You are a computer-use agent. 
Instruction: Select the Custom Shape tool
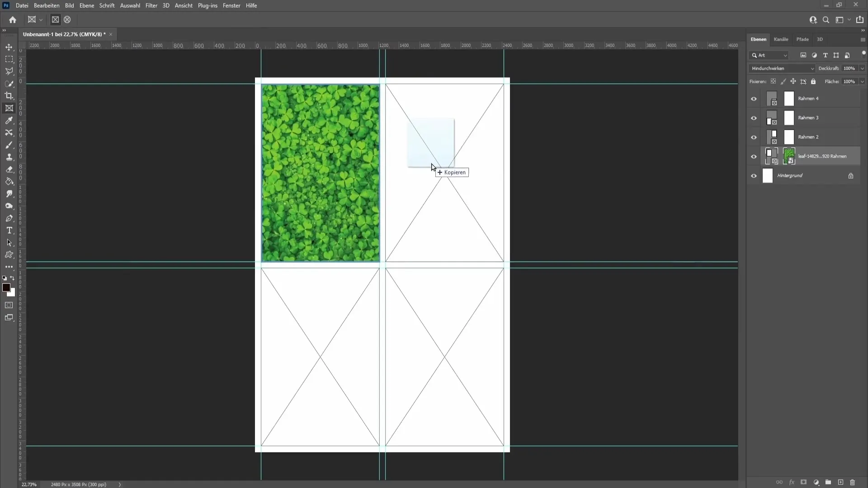click(x=9, y=255)
